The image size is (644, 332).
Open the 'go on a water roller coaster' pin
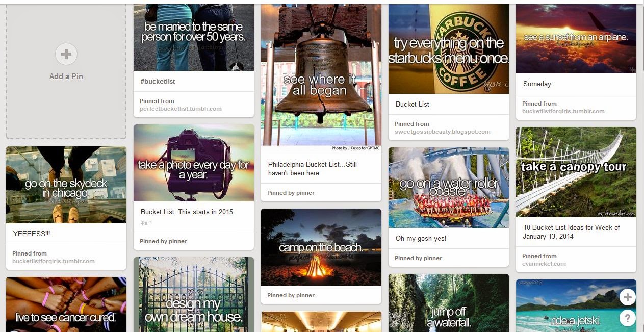[449, 188]
